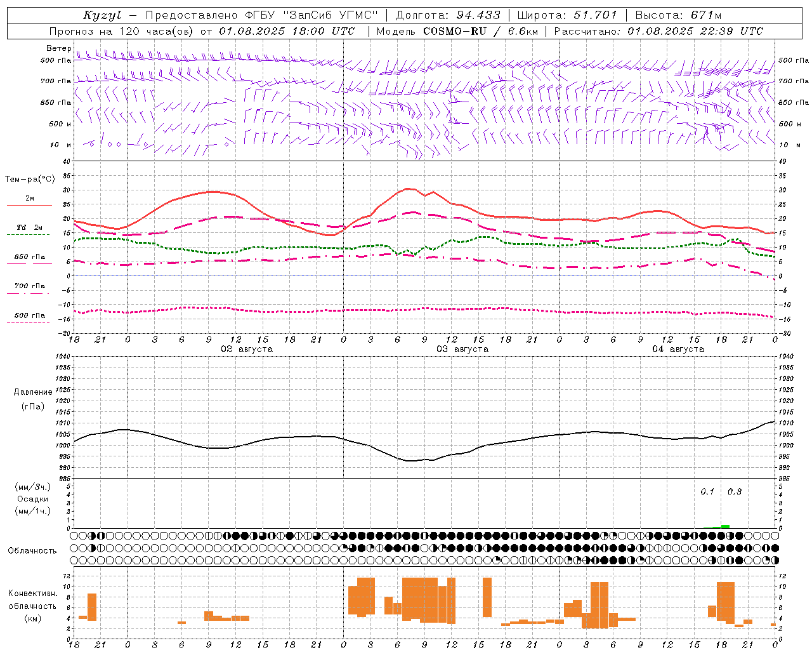Click the Ветер panel label
This screenshot has width=812, height=650.
59,48
